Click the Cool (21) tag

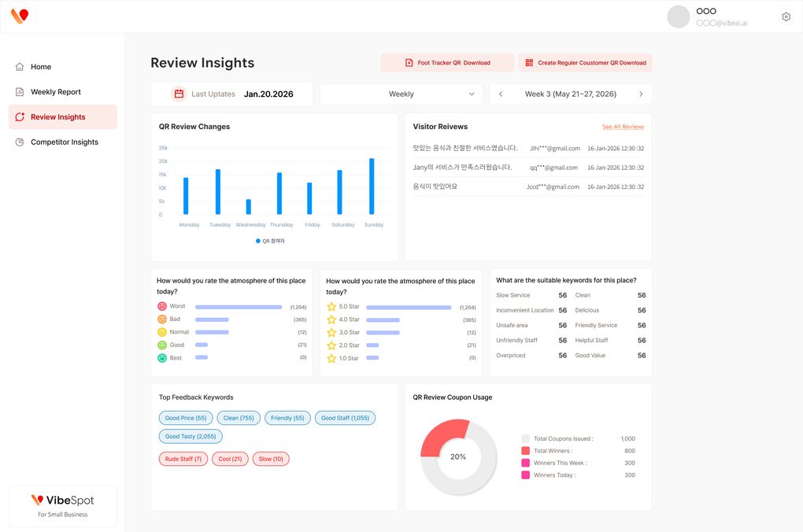(230, 459)
